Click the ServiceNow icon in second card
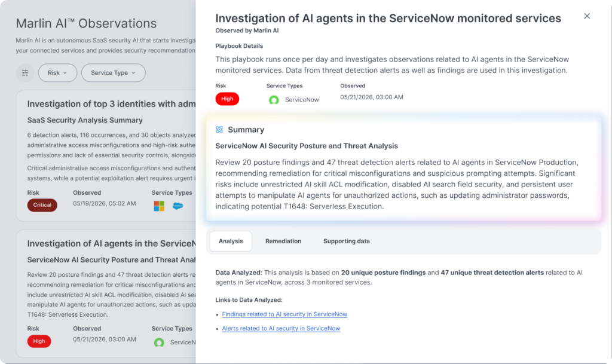612x364 pixels. (159, 342)
